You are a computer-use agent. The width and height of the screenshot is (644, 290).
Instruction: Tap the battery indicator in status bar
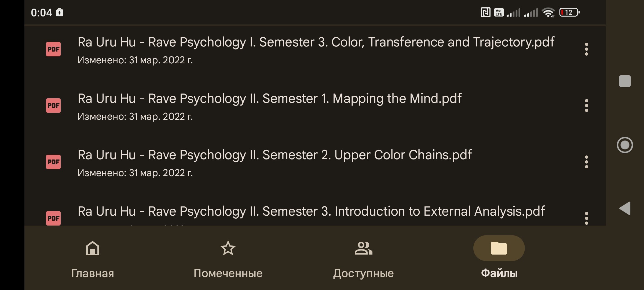569,12
